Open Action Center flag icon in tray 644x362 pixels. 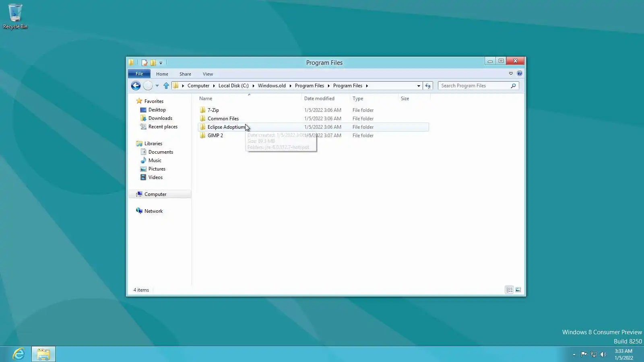(584, 354)
